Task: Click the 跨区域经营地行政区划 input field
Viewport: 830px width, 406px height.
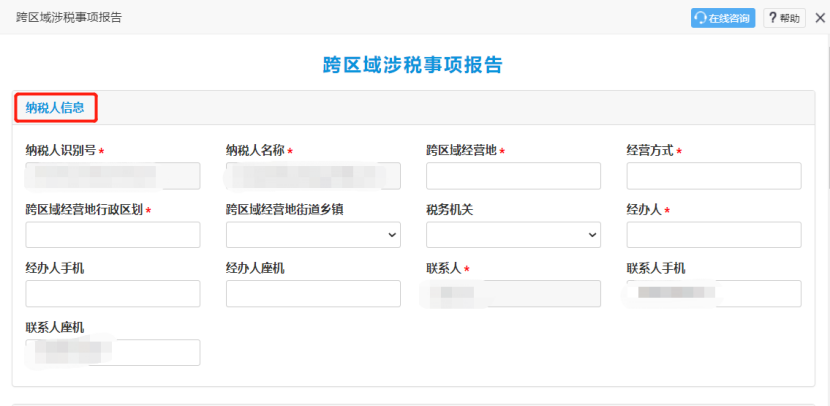Action: point(113,234)
